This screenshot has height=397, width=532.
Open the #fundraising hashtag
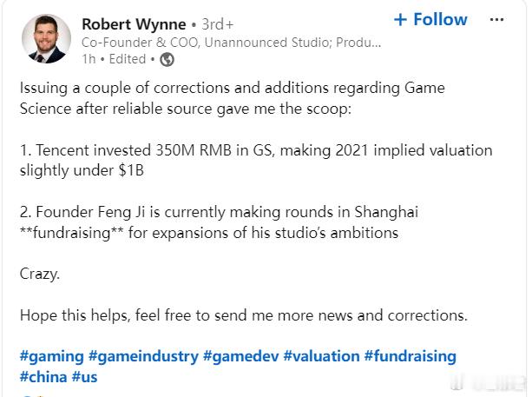(x=410, y=356)
